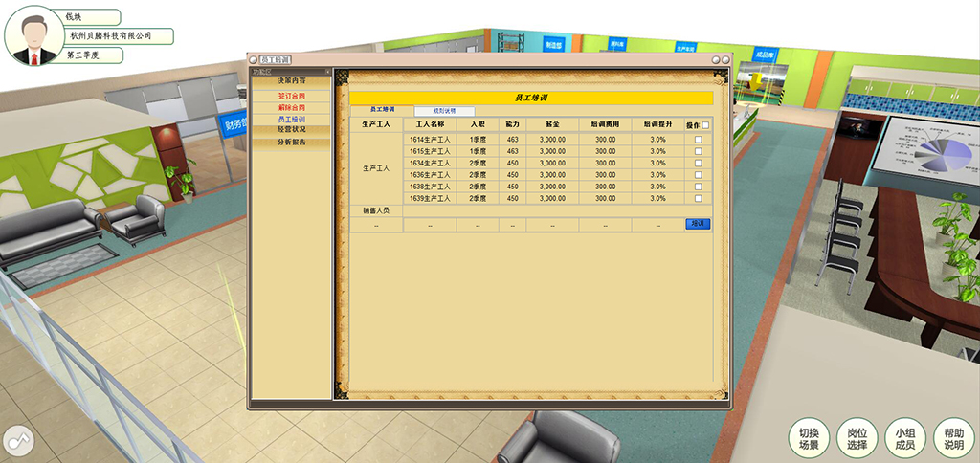Select the 员工培训 tab

pyautogui.click(x=382, y=111)
